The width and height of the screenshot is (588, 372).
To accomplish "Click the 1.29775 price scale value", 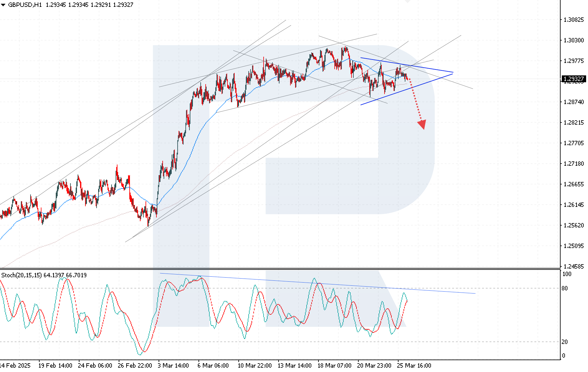I will (x=573, y=61).
